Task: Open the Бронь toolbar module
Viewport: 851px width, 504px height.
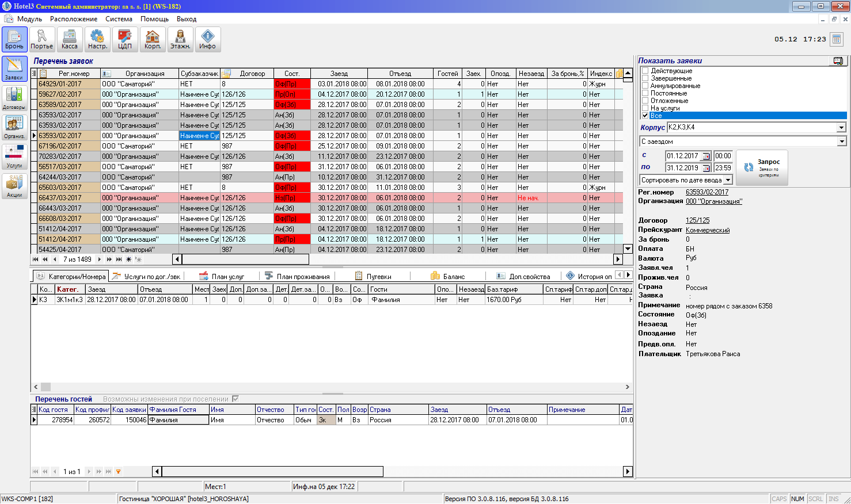Action: [x=14, y=40]
